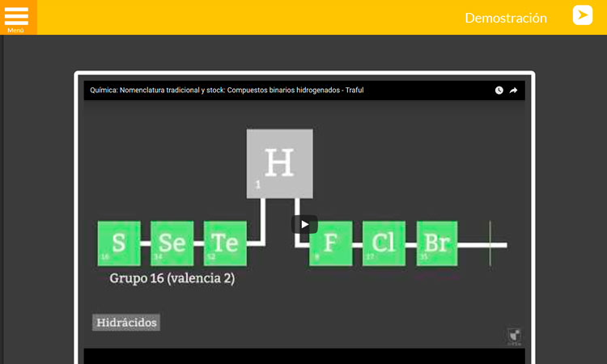
Task: Click the Watch later clock icon
Action: pyautogui.click(x=499, y=91)
